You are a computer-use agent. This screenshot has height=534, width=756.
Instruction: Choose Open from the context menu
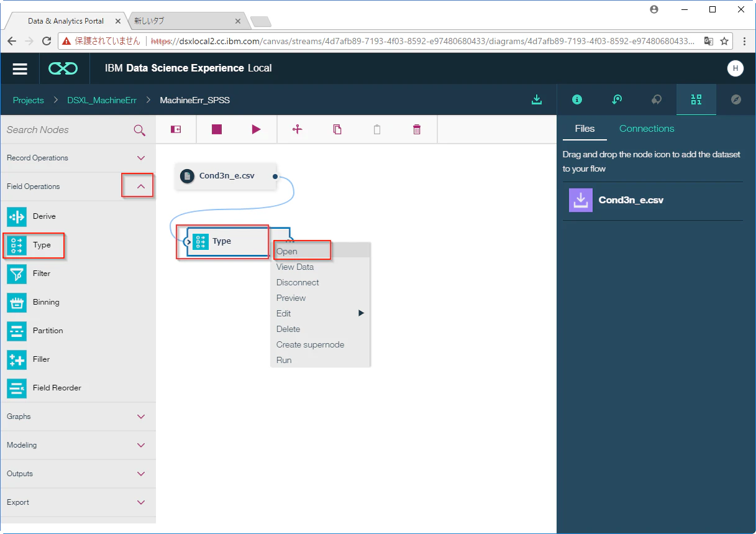tap(321, 251)
